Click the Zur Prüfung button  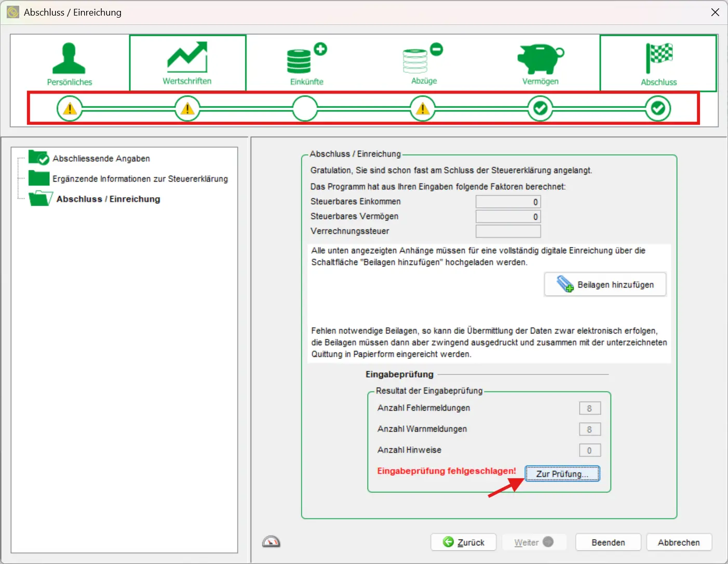562,473
